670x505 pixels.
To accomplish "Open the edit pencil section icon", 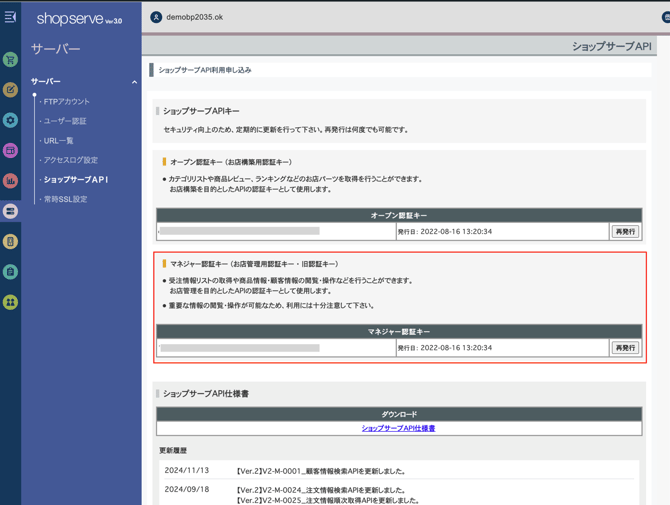I will pos(10,90).
